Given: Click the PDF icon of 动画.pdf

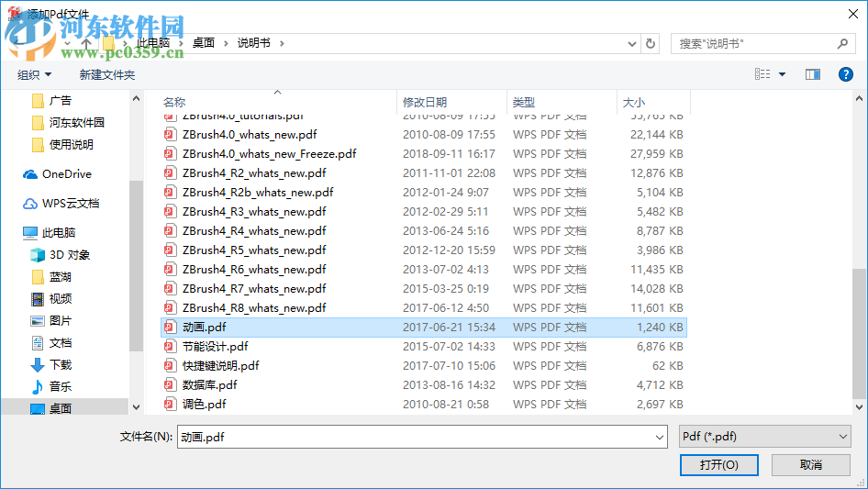Looking at the screenshot, I should pos(170,328).
